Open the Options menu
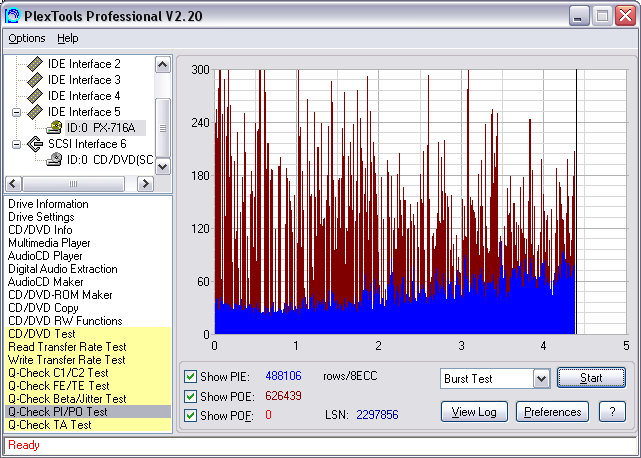Screen dimensions: 641x458 pyautogui.click(x=27, y=38)
